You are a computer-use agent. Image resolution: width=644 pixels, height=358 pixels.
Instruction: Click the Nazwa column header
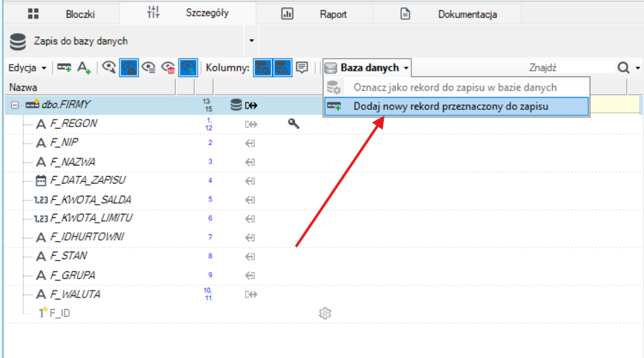[x=91, y=87]
